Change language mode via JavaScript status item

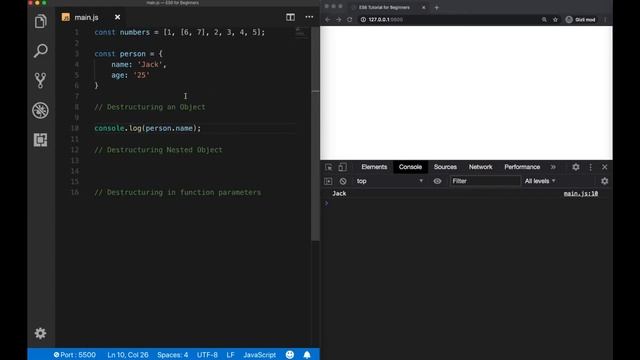260,355
